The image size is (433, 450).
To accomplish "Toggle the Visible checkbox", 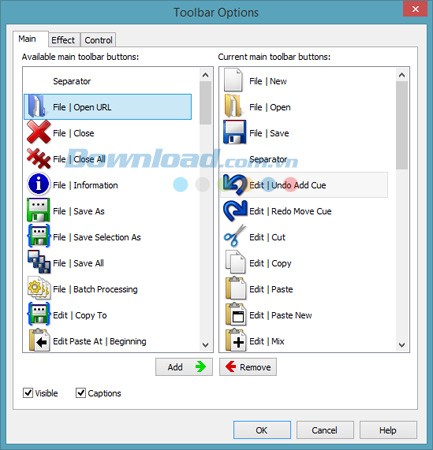I will click(x=28, y=393).
